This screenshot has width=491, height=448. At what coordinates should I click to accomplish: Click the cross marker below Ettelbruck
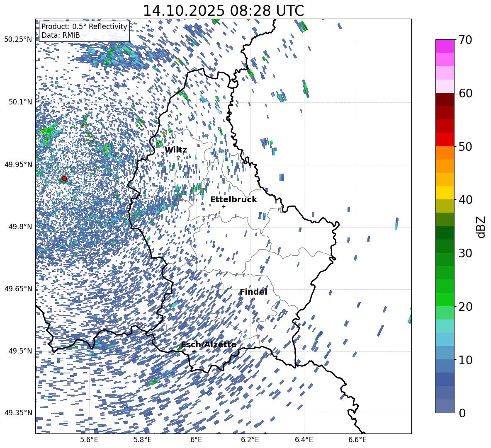pos(224,206)
